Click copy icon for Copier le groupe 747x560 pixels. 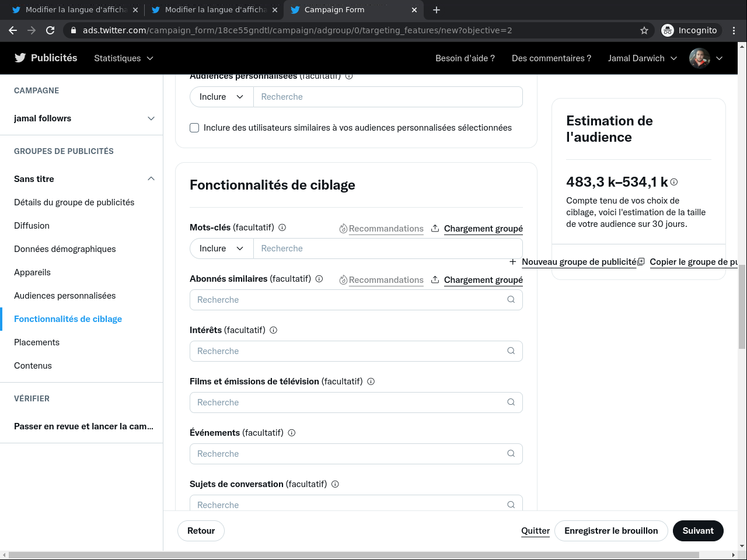click(641, 262)
